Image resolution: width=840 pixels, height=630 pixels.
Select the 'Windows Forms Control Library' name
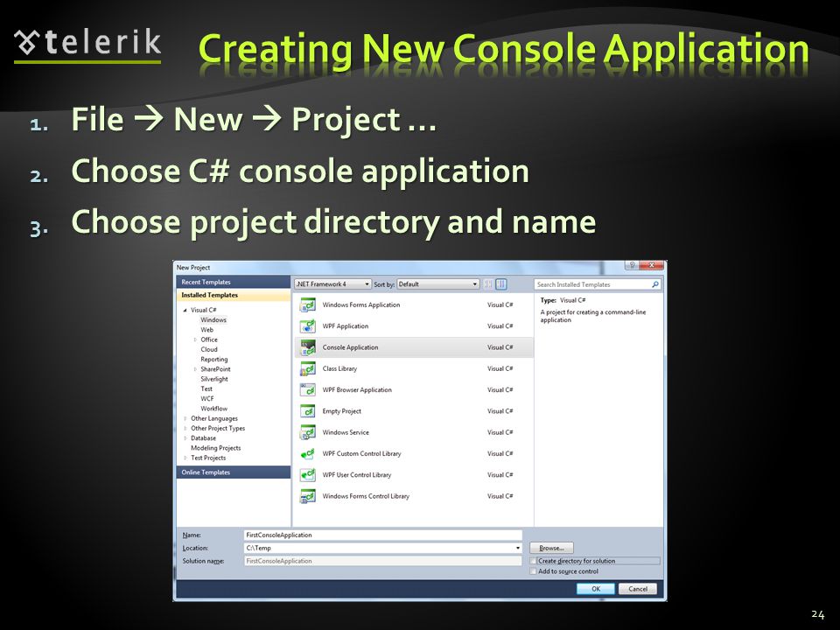(366, 496)
